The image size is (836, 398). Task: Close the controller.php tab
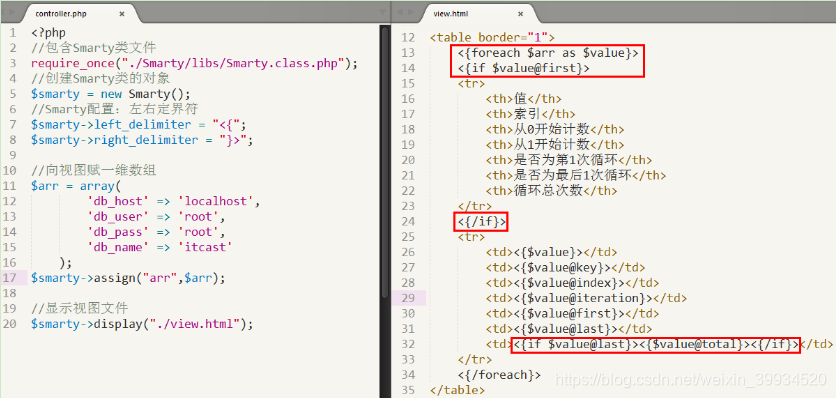[x=122, y=14]
